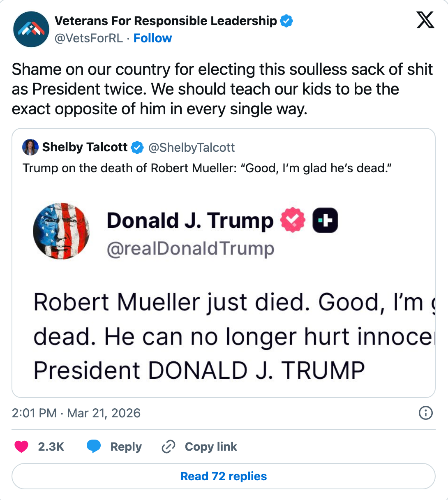
Task: Click the Veterans For Responsible Leadership display name
Action: click(166, 21)
